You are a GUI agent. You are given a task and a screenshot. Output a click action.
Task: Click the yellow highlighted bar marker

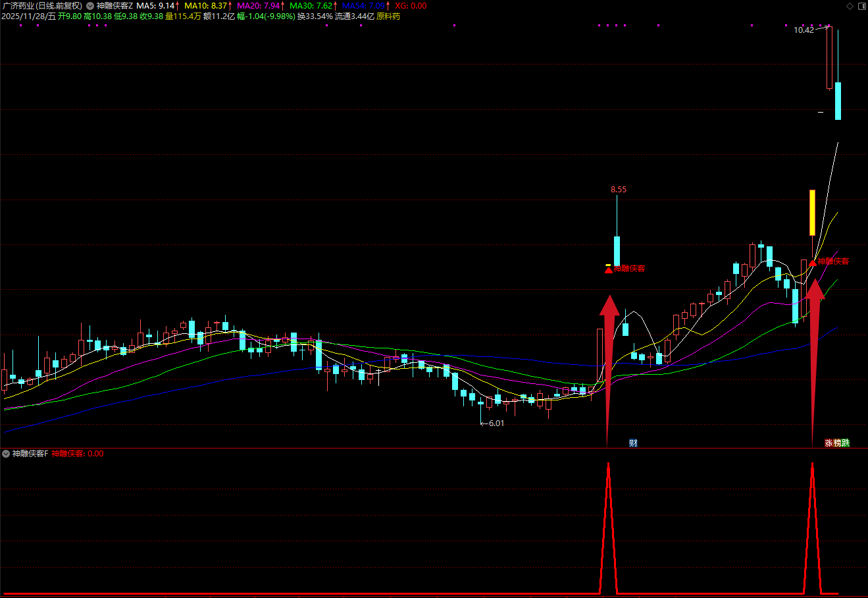(x=813, y=212)
